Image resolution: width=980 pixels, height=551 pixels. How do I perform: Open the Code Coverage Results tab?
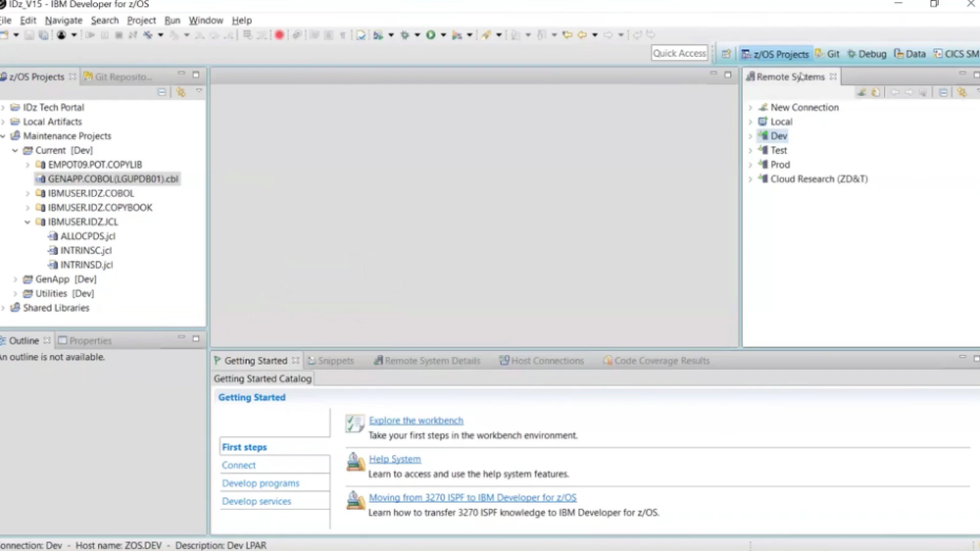pos(657,361)
